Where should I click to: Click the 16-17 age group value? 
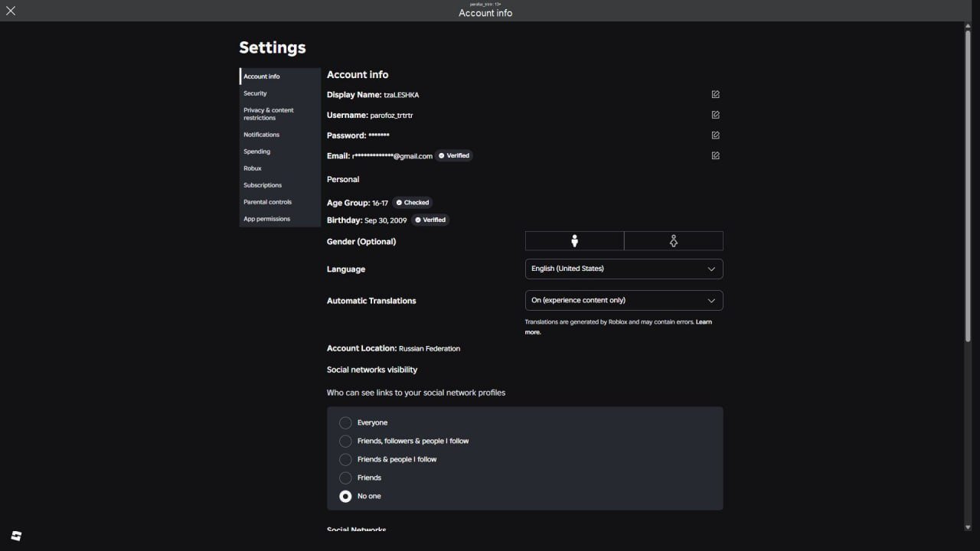[x=380, y=204]
